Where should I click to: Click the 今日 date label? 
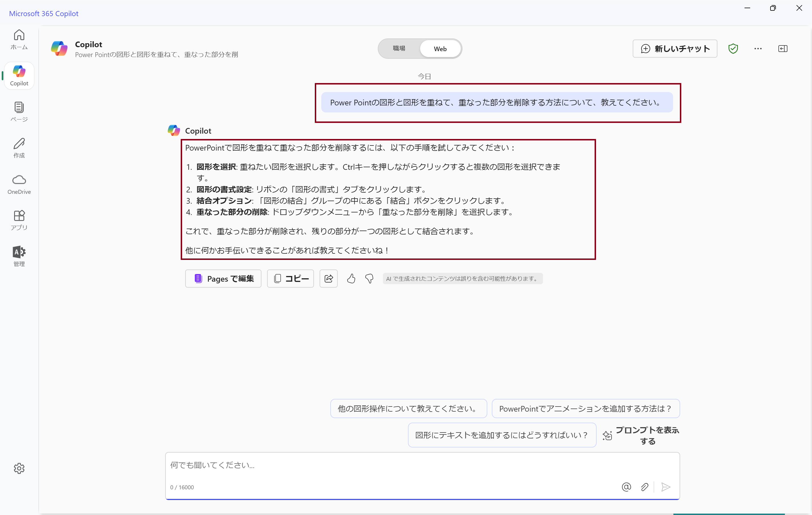[425, 76]
